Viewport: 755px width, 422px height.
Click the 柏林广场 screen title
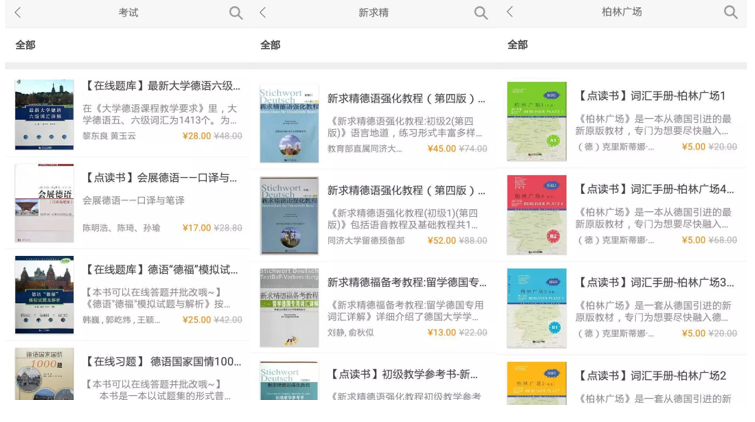pyautogui.click(x=622, y=12)
